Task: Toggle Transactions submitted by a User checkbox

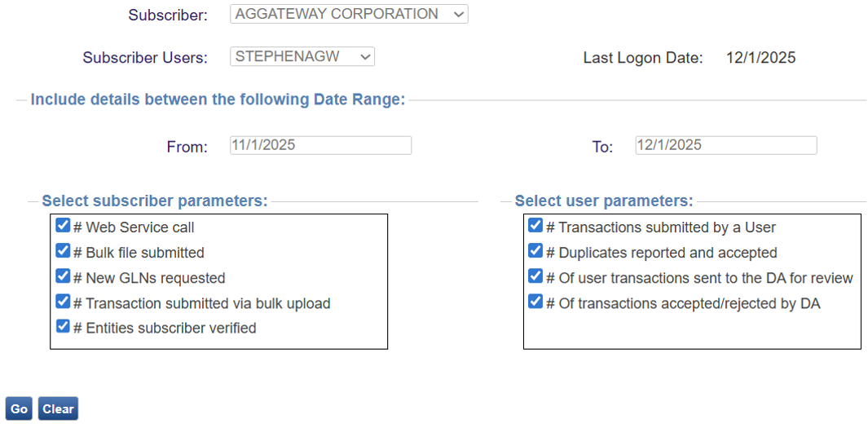Action: (x=535, y=227)
